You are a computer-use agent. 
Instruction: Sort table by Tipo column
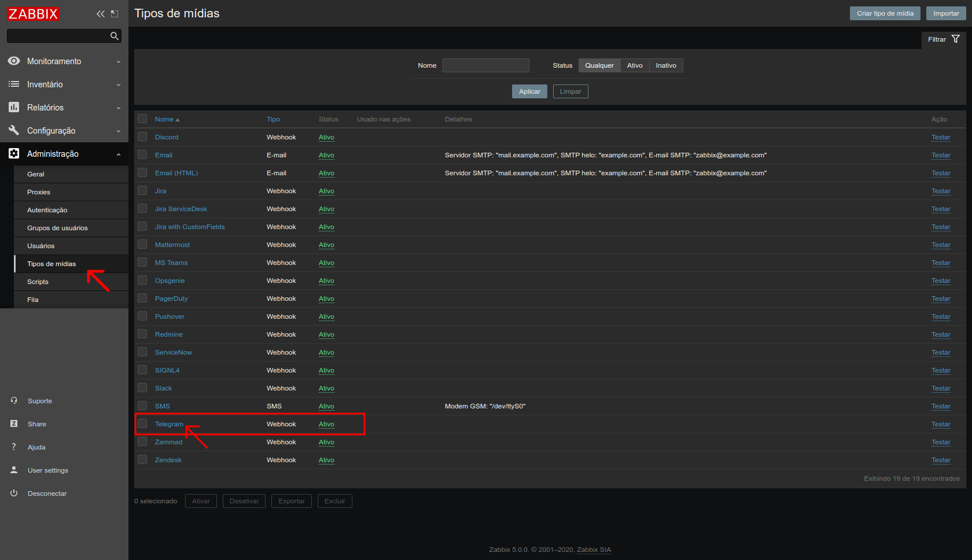[x=273, y=119]
